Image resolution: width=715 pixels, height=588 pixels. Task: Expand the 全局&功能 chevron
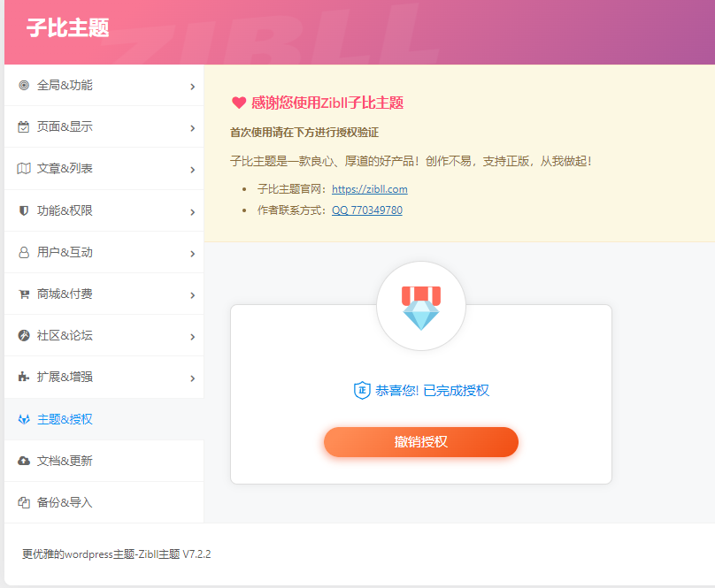[193, 87]
